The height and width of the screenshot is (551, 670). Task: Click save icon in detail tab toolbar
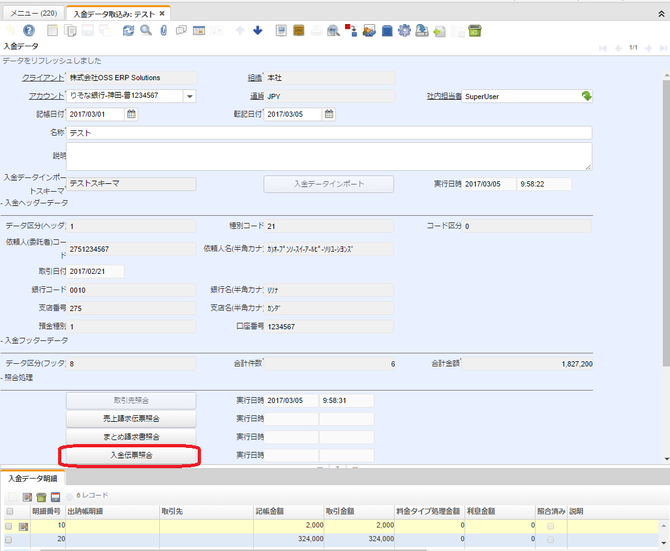pos(55,497)
